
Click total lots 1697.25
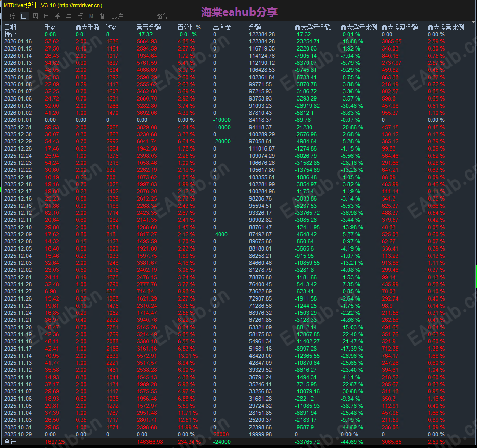click(55, 442)
